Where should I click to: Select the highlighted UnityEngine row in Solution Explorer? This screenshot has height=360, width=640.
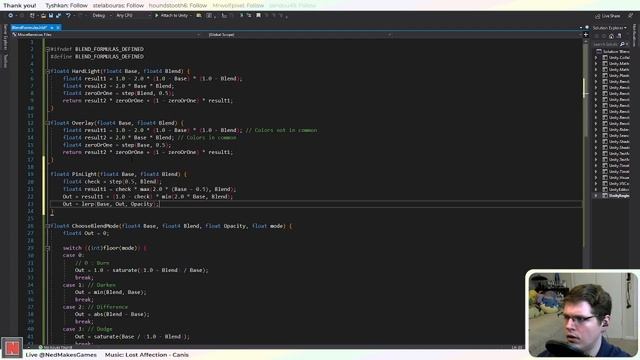611,196
